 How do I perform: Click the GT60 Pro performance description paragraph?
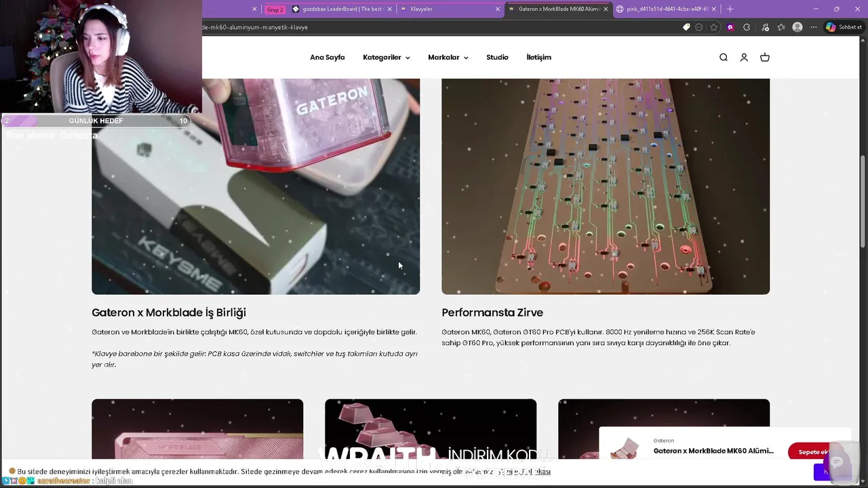pos(598,338)
